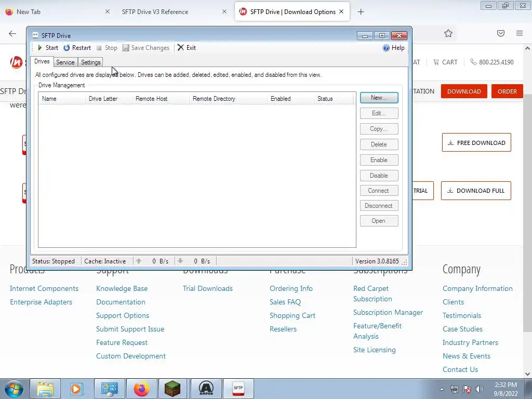This screenshot has height=399, width=532.
Task: Close the SFTP Drive Download Options tab
Action: tap(341, 11)
